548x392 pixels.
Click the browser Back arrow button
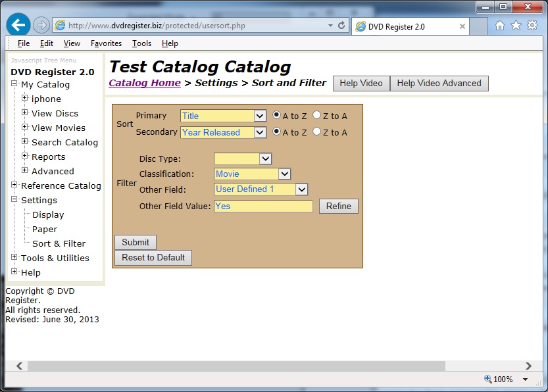tap(18, 25)
